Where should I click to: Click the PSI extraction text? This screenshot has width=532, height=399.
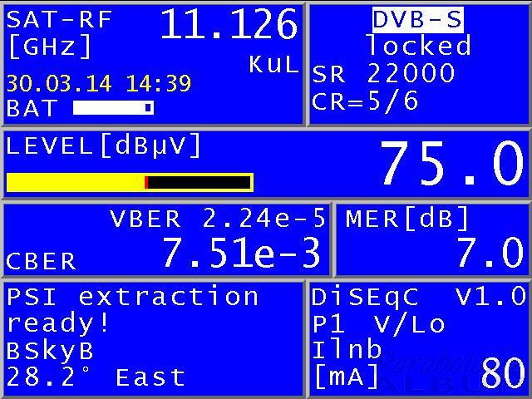tap(133, 297)
